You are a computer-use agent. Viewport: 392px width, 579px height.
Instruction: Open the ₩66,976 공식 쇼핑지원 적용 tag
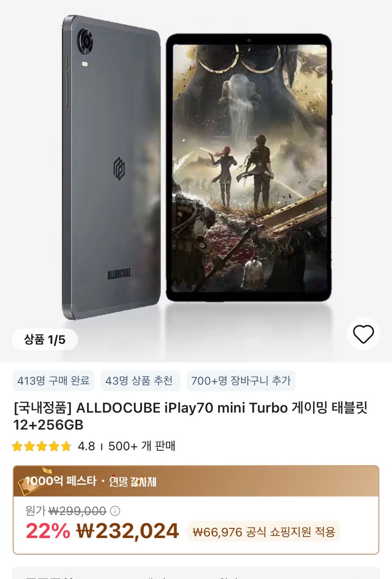[264, 532]
